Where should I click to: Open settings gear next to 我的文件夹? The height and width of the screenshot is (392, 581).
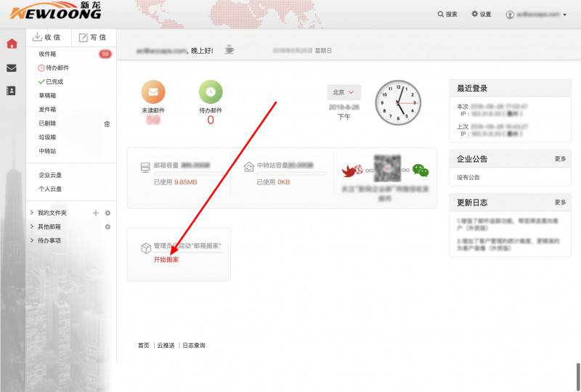coord(107,213)
